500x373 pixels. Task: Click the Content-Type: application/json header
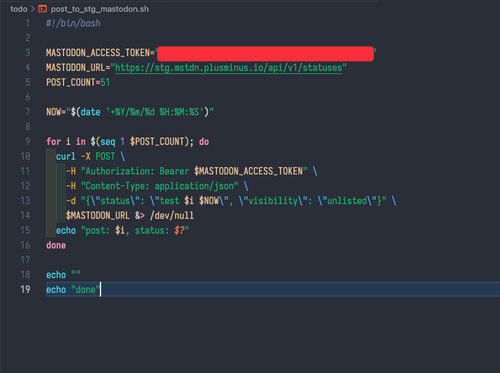(x=160, y=186)
